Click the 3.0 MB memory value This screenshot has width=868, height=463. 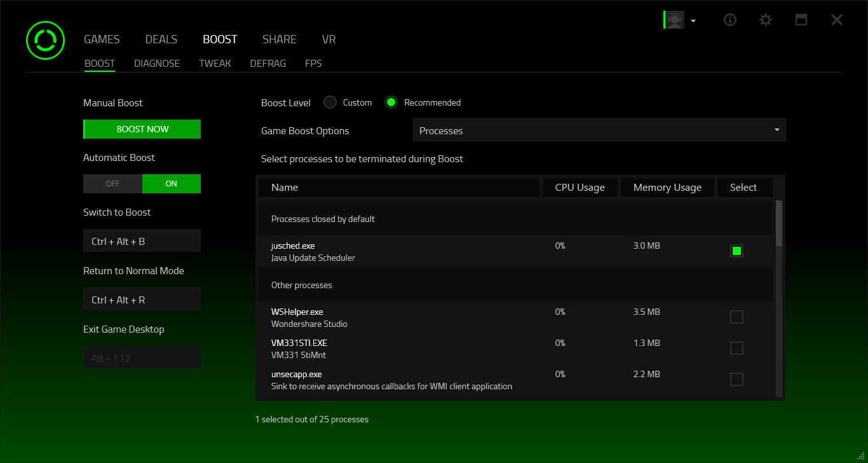point(647,245)
